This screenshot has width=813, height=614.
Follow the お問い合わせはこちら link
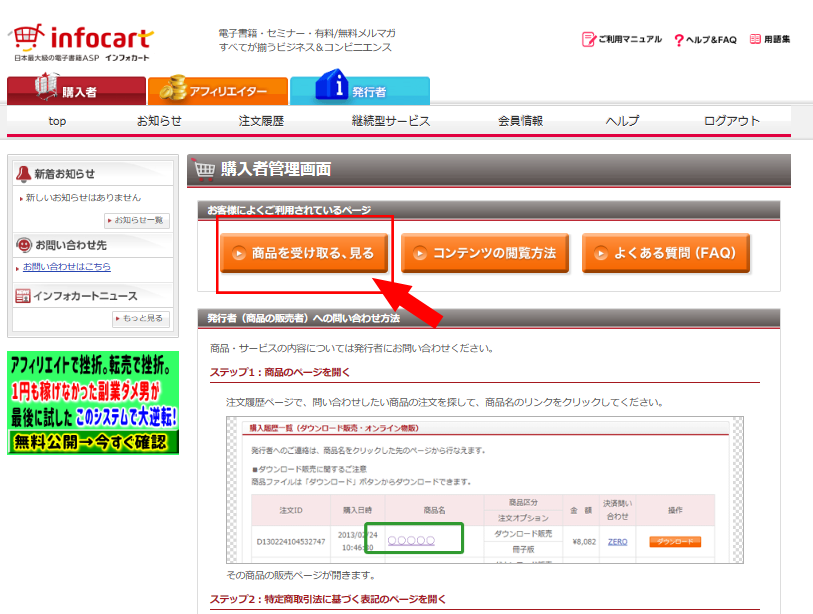pos(67,267)
